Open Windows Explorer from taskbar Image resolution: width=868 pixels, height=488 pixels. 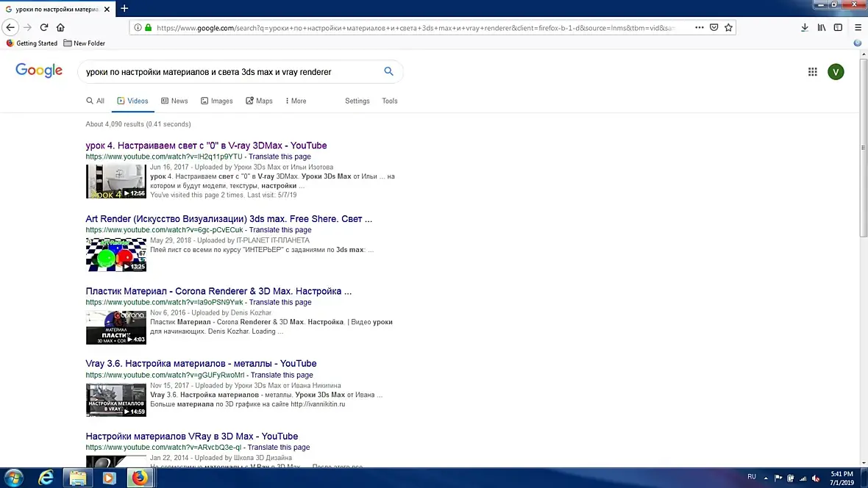pyautogui.click(x=77, y=478)
